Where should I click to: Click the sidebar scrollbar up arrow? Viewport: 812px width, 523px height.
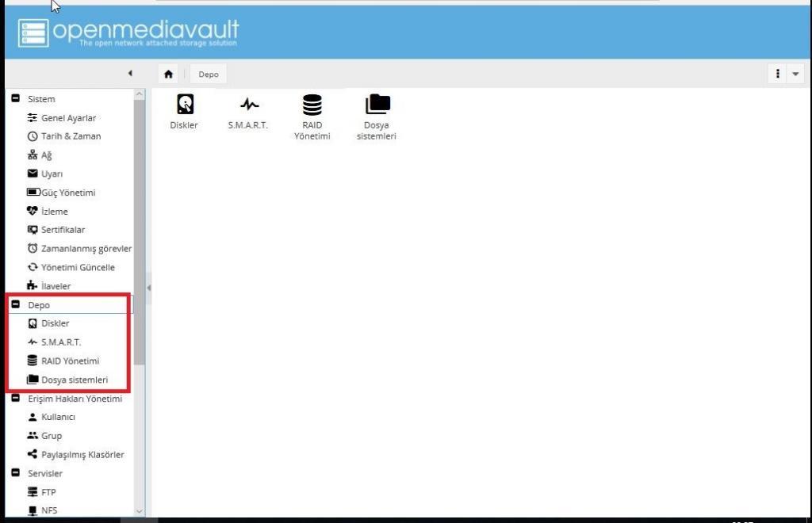(139, 94)
